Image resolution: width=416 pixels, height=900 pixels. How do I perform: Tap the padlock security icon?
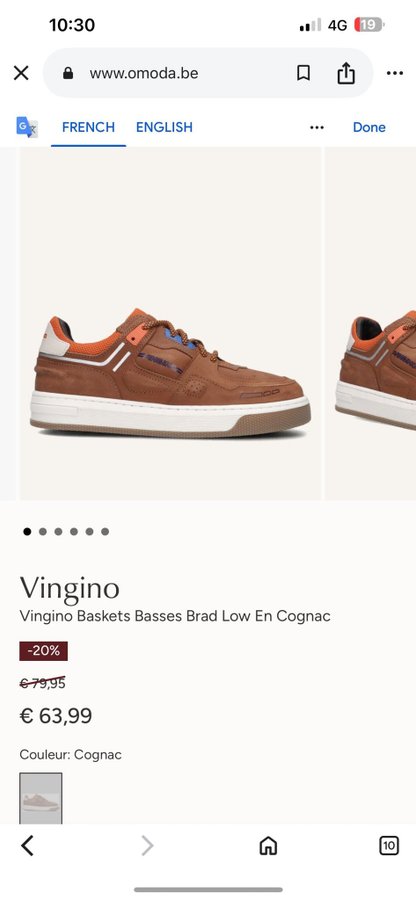point(68,73)
